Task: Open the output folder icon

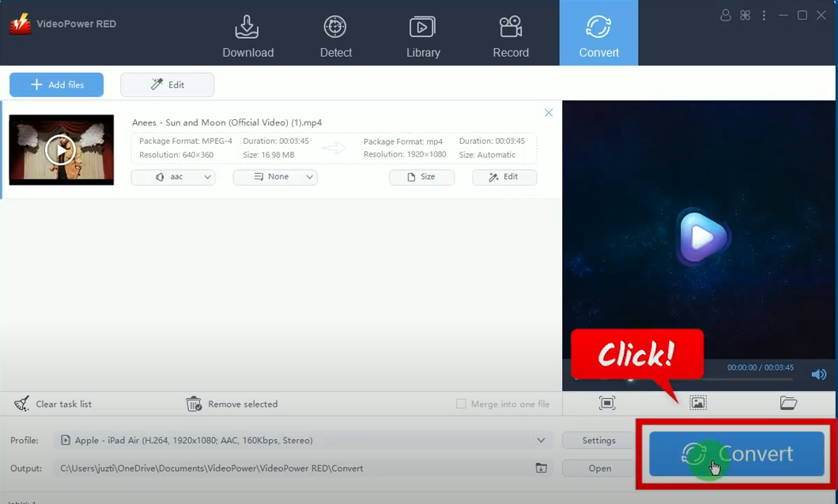Action: click(x=788, y=403)
